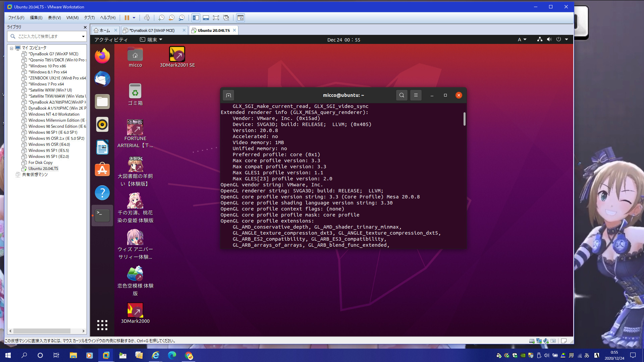Open the Windows Start menu

click(x=8, y=355)
